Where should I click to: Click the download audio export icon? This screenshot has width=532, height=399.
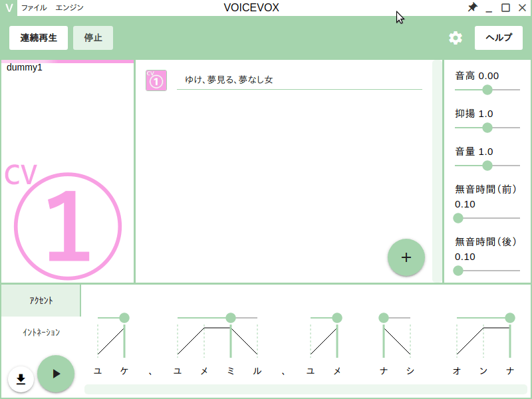21,379
